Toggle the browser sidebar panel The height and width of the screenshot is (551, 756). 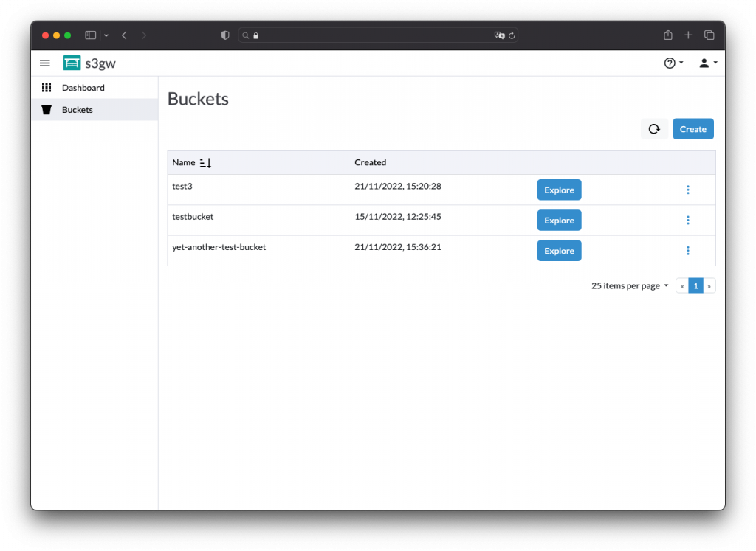91,35
